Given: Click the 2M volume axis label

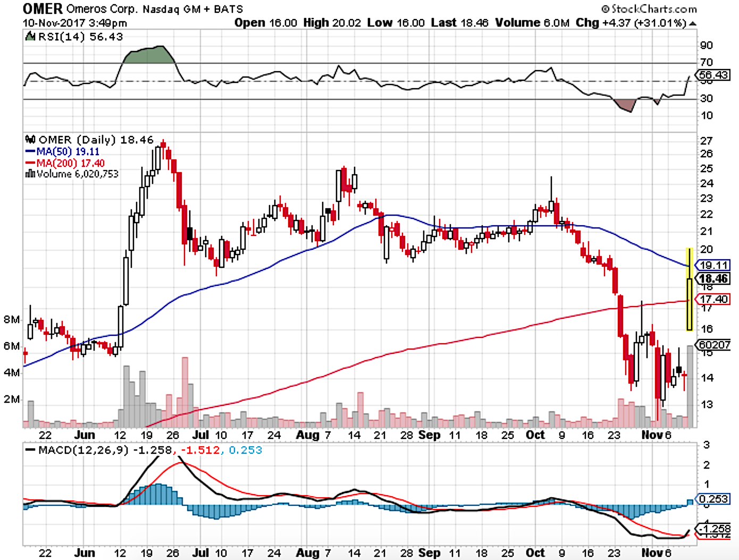Looking at the screenshot, I should (12, 399).
